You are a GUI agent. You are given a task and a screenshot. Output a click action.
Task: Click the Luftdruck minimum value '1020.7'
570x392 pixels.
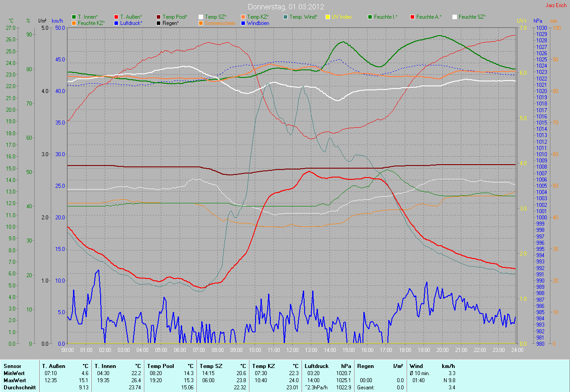(343, 373)
